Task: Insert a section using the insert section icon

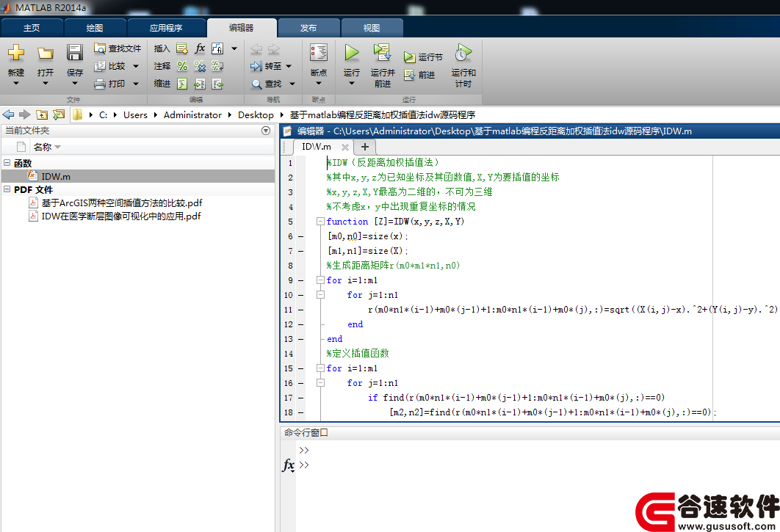Action: pyautogui.click(x=182, y=48)
